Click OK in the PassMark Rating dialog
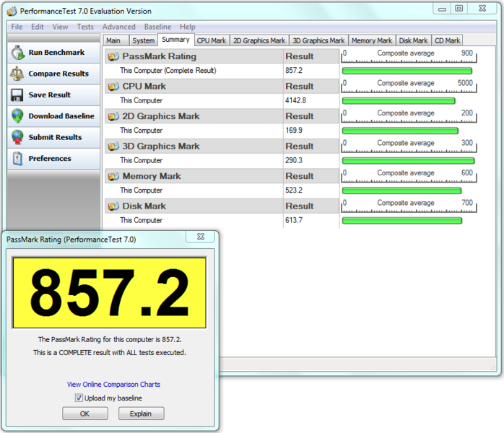The height and width of the screenshot is (433, 504). [85, 414]
